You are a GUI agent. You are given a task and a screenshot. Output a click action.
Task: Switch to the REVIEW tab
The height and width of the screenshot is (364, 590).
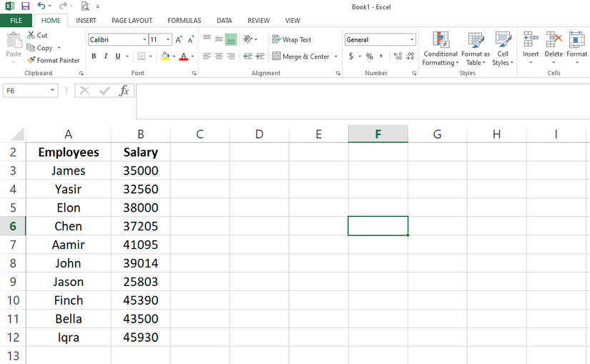pos(258,20)
